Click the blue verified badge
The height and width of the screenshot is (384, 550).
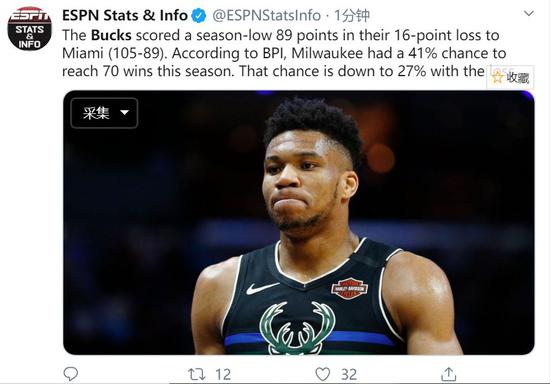199,16
